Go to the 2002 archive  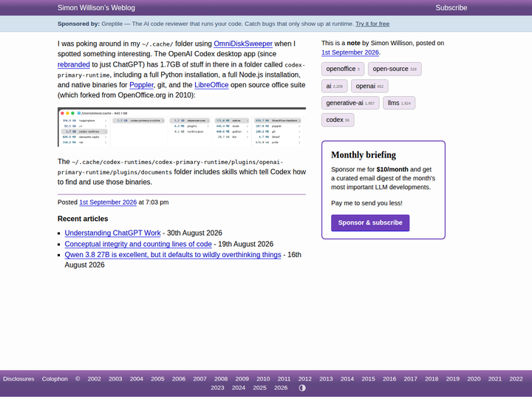(x=94, y=379)
